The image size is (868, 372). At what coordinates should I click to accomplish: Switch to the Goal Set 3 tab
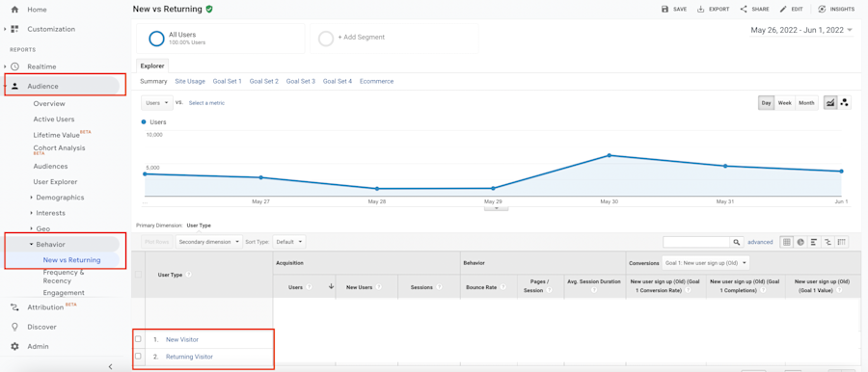301,81
